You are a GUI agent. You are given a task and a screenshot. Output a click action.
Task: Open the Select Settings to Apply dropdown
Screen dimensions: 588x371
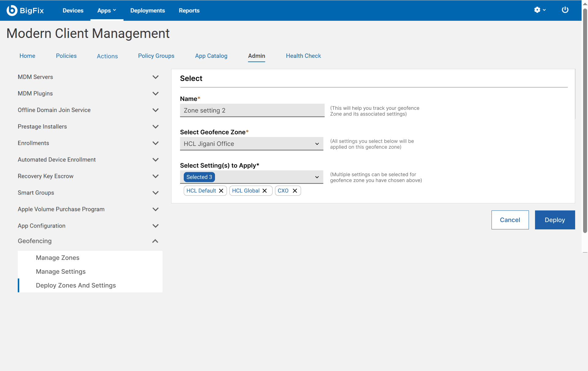(252, 177)
